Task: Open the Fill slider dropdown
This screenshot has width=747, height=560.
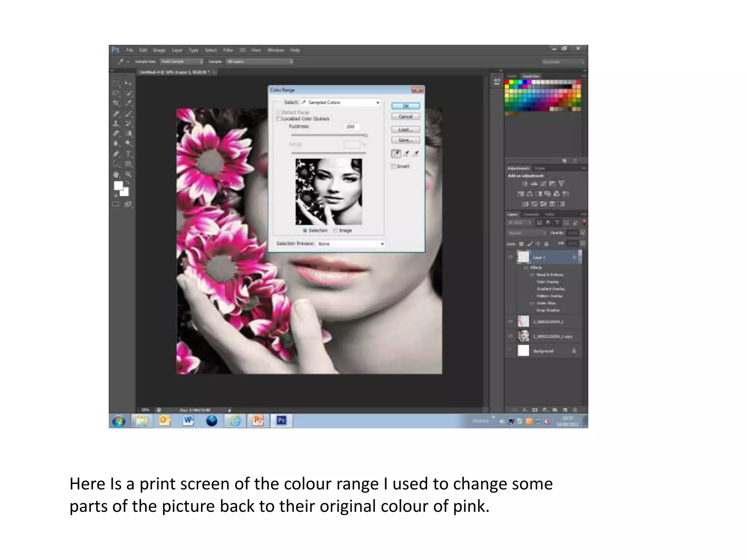Action: pyautogui.click(x=583, y=243)
